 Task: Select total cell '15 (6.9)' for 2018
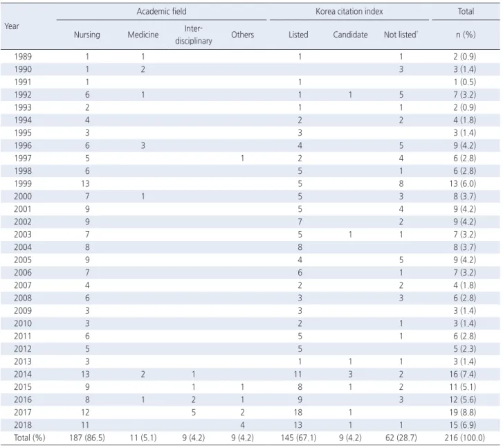[x=463, y=425]
